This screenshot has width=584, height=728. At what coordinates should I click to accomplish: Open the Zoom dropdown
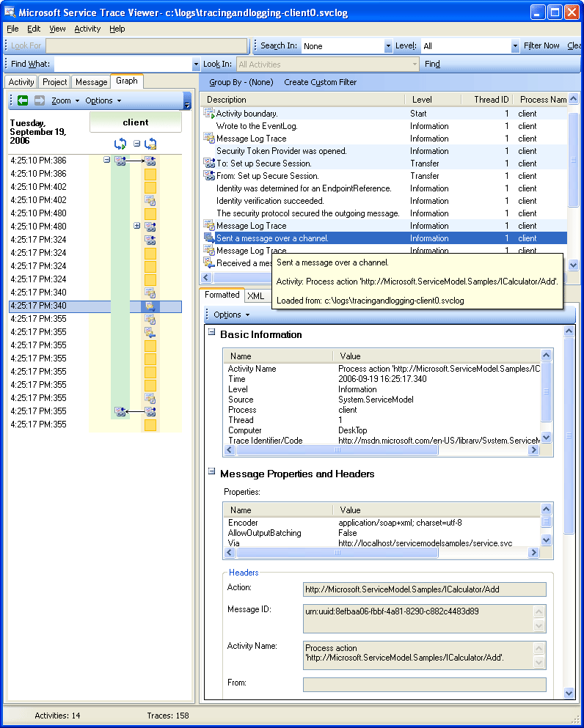(65, 100)
